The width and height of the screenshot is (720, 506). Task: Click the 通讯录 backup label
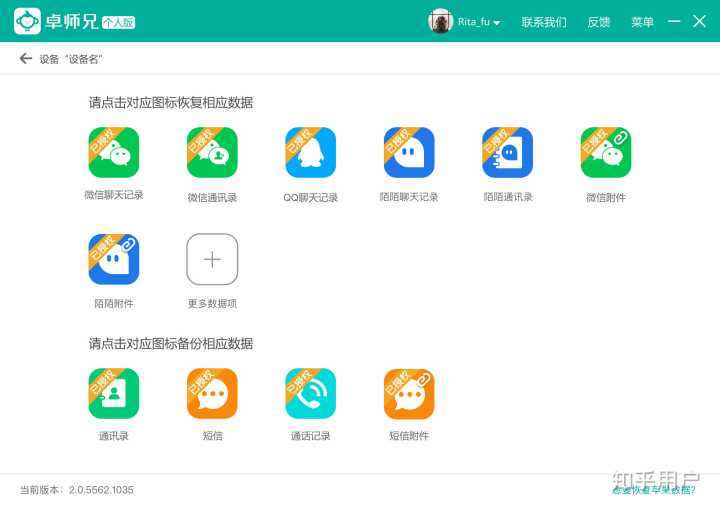pos(114,436)
